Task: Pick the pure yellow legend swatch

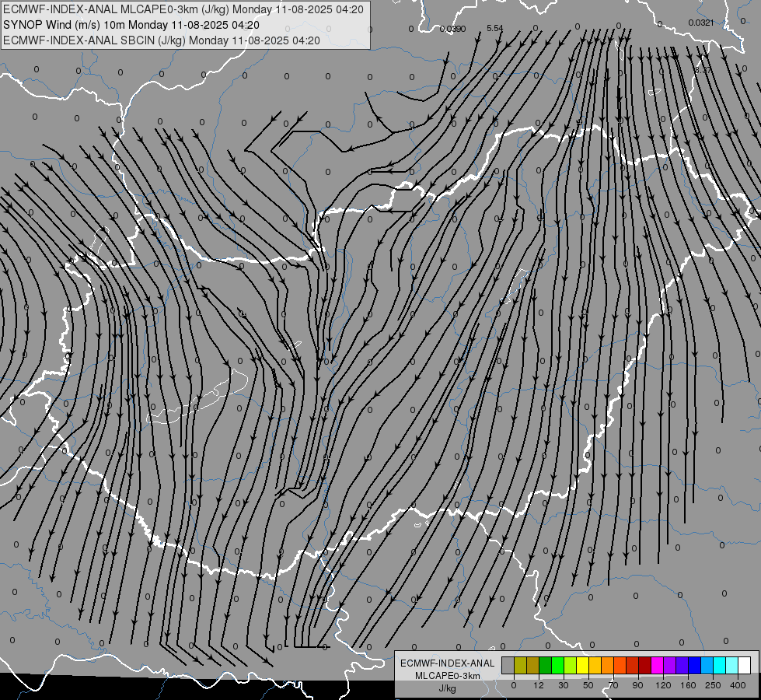Action: [x=582, y=665]
